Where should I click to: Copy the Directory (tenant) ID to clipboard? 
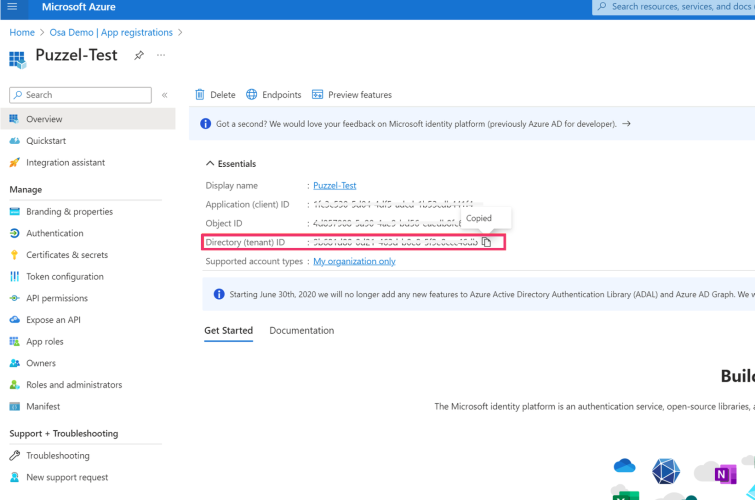[487, 242]
